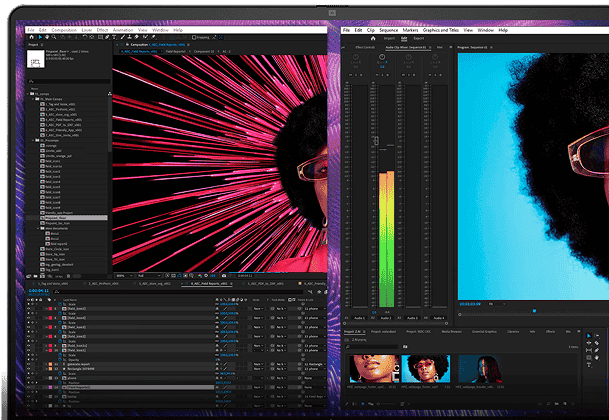
Task: Select Premiere Track Select Forward tool
Action: click(x=597, y=335)
